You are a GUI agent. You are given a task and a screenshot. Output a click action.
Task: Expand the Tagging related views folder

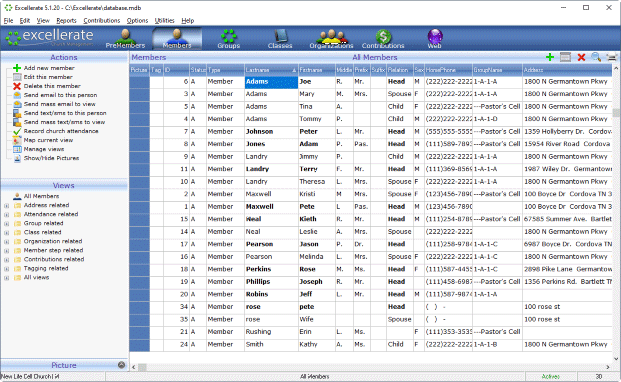tap(6, 269)
